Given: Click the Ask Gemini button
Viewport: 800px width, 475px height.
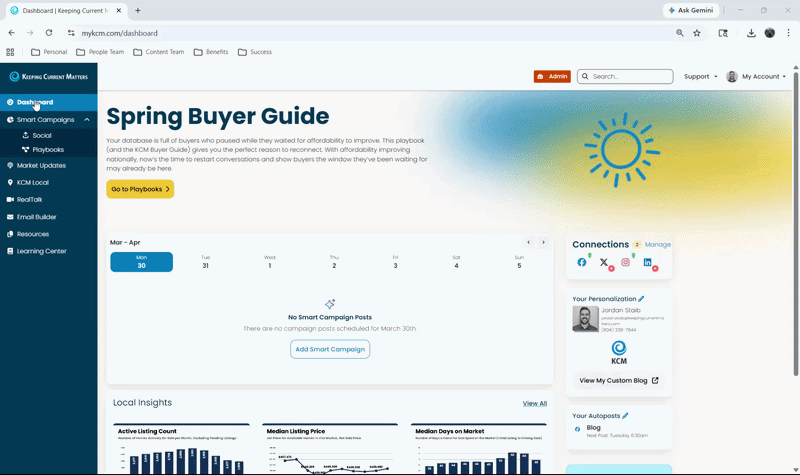Looking at the screenshot, I should (x=691, y=10).
